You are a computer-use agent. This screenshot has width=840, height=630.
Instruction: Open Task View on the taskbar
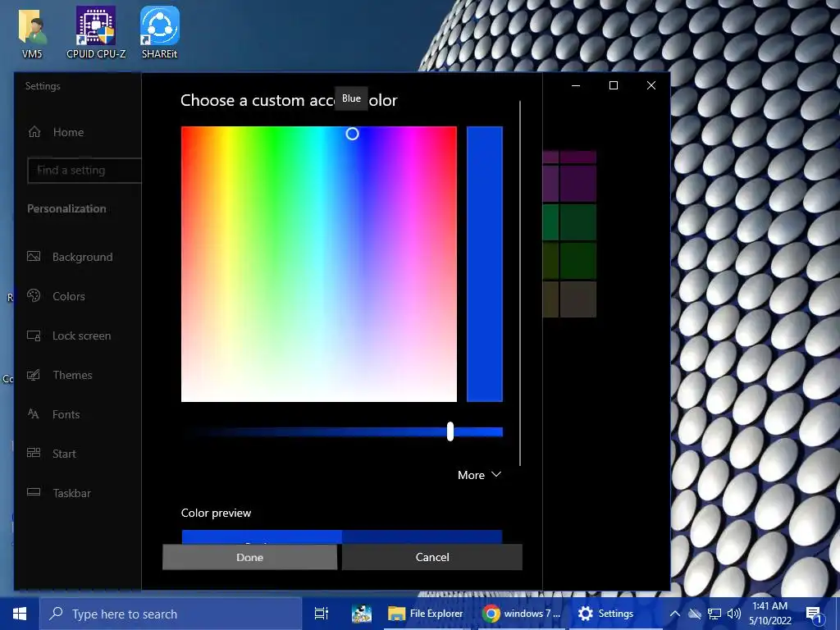[x=322, y=614]
